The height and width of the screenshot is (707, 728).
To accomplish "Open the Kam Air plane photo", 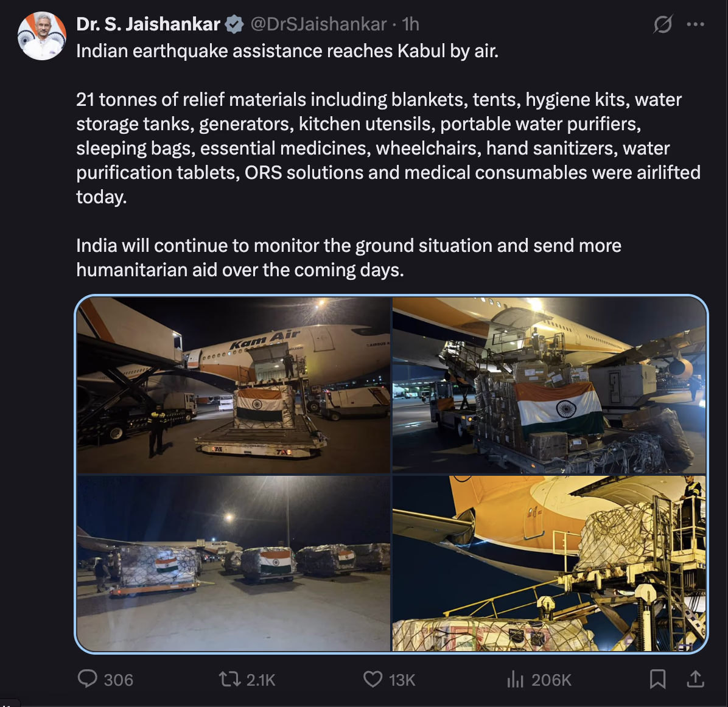I will click(x=234, y=385).
